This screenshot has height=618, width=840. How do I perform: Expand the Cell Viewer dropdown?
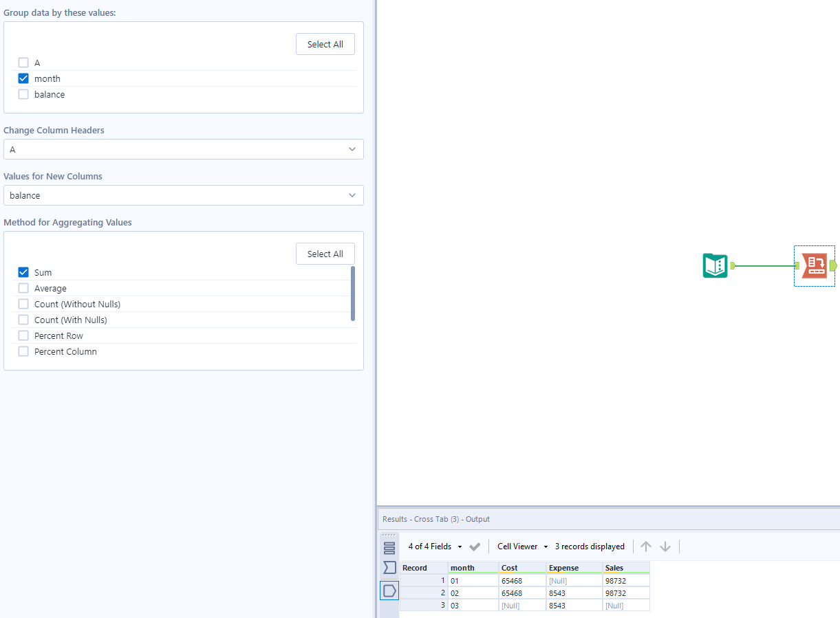pos(521,546)
